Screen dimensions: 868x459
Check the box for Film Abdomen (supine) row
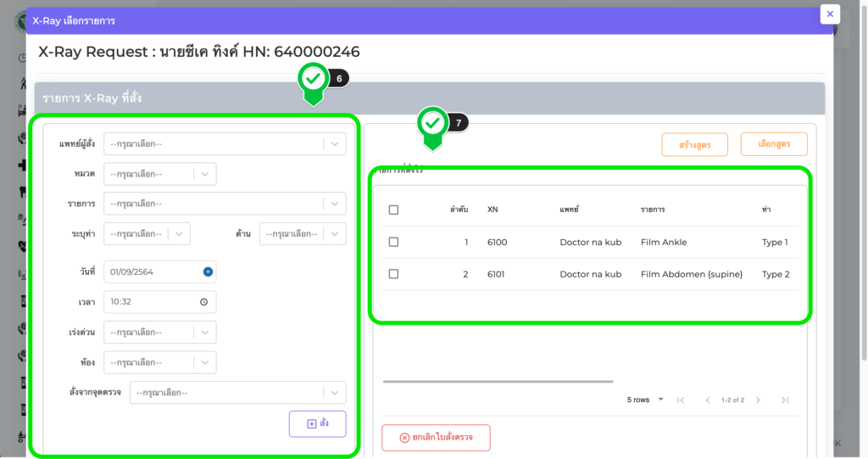pyautogui.click(x=393, y=274)
